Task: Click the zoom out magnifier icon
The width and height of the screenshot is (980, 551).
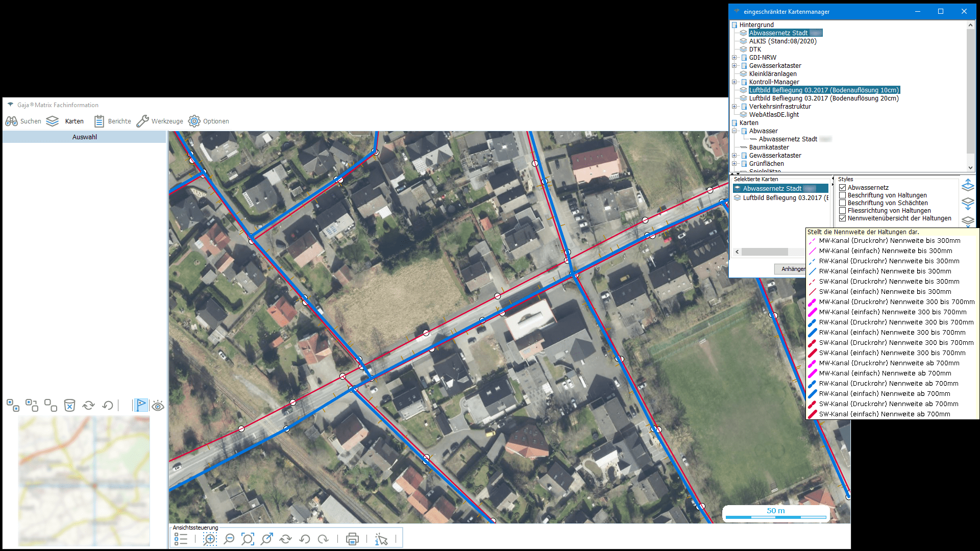Action: click(x=229, y=539)
